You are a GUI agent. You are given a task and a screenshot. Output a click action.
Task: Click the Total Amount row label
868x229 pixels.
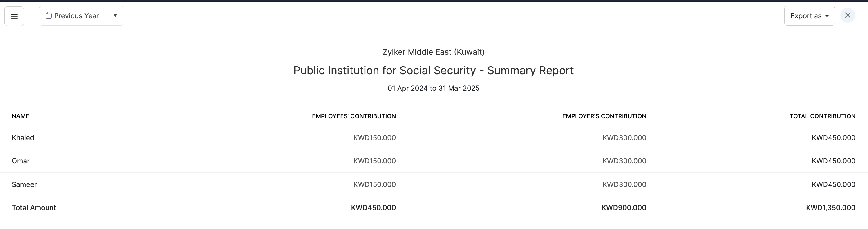[x=34, y=208]
